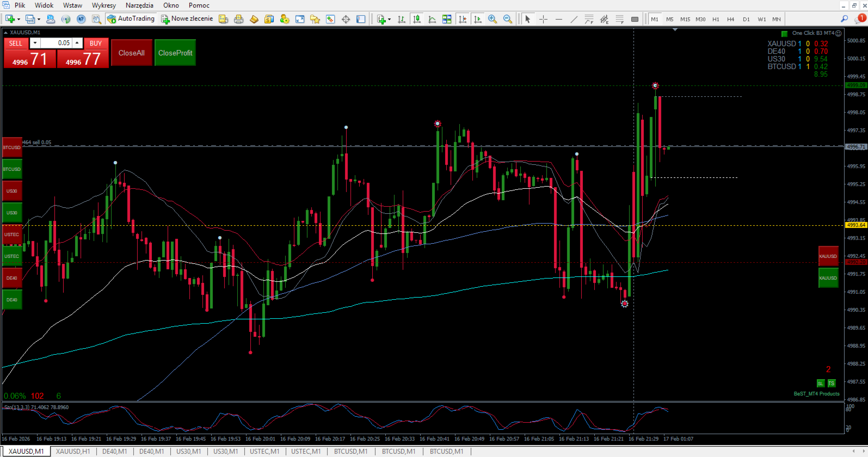The height and width of the screenshot is (457, 868).
Task: Click the 0.05 volume input field
Action: pyautogui.click(x=56, y=43)
